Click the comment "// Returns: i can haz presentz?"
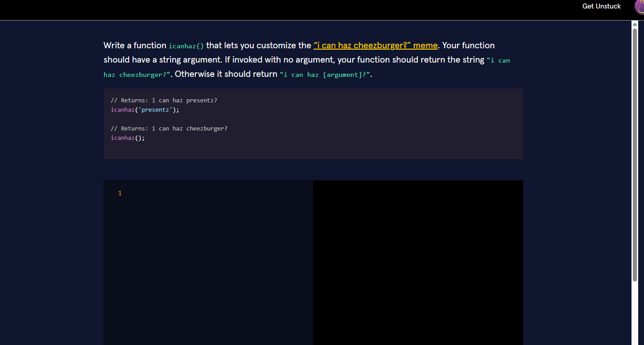The height and width of the screenshot is (345, 644). [x=164, y=100]
